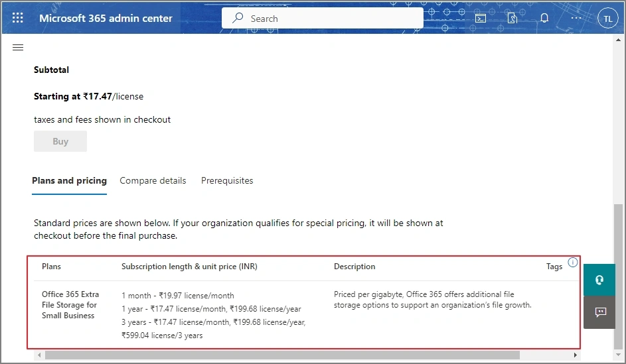
Task: Switch to Compare details tab
Action: point(153,180)
